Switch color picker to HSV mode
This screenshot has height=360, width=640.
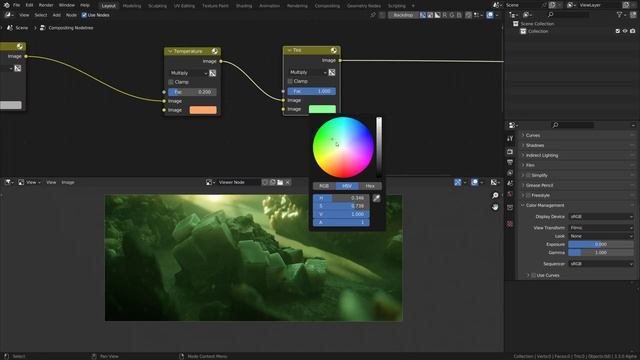point(347,186)
